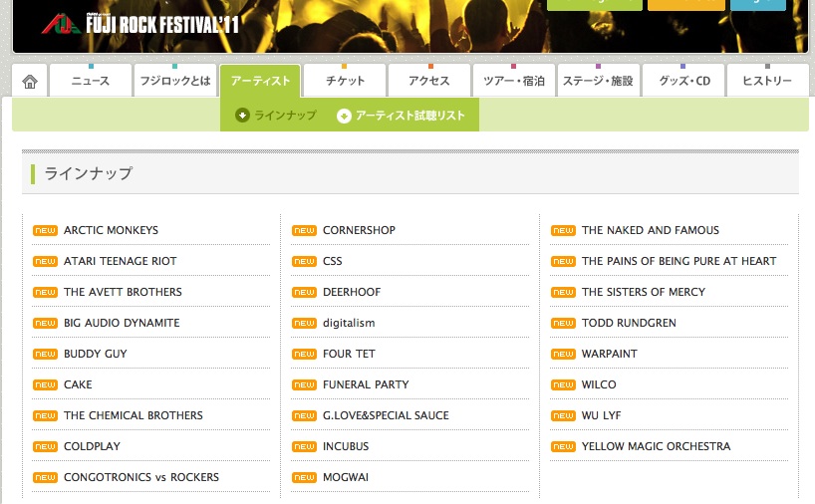The width and height of the screenshot is (815, 504).
Task: Open the ニュース tab
Action: coord(91,81)
